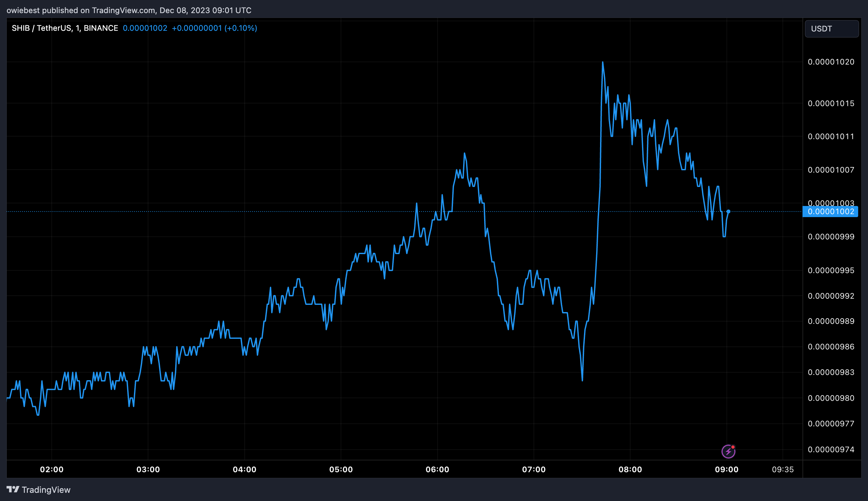
Task: Click the 07:00 time axis label
Action: point(534,469)
